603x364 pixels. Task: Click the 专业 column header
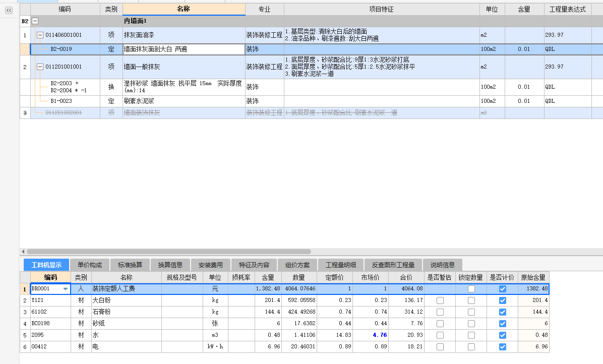tap(264, 9)
